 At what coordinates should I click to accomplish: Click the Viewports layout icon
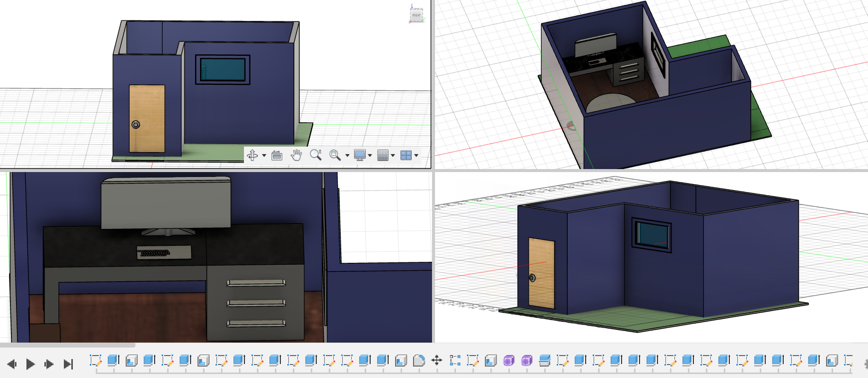[406, 155]
